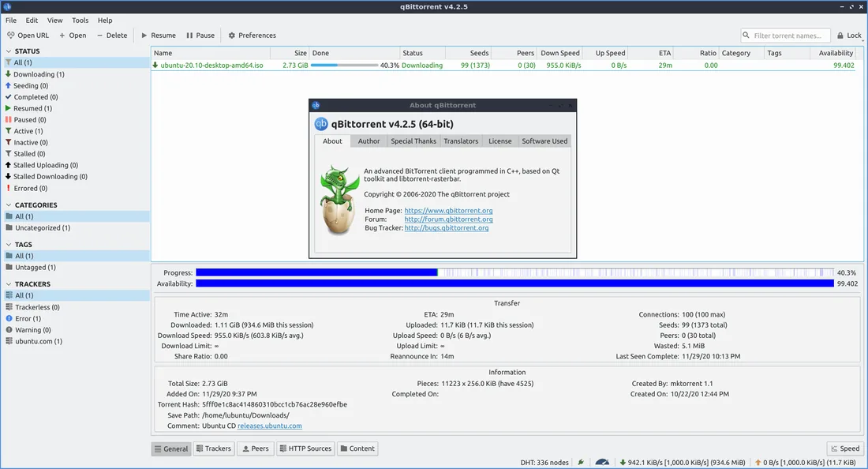Show the Speed graph tab

[845, 448]
